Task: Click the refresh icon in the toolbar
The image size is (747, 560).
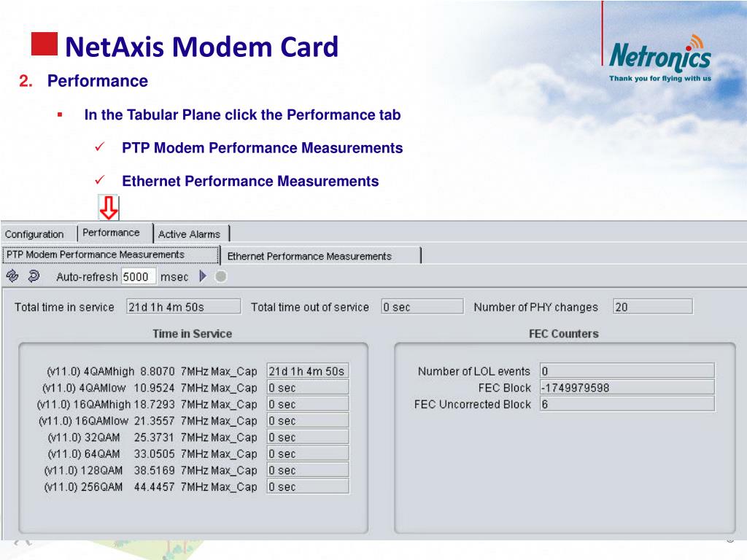Action: point(12,276)
